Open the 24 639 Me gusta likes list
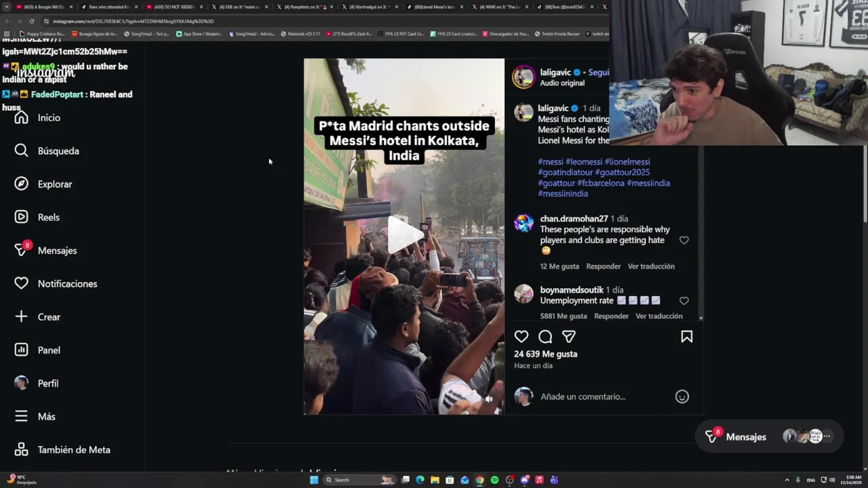868x488 pixels. pyautogui.click(x=546, y=354)
